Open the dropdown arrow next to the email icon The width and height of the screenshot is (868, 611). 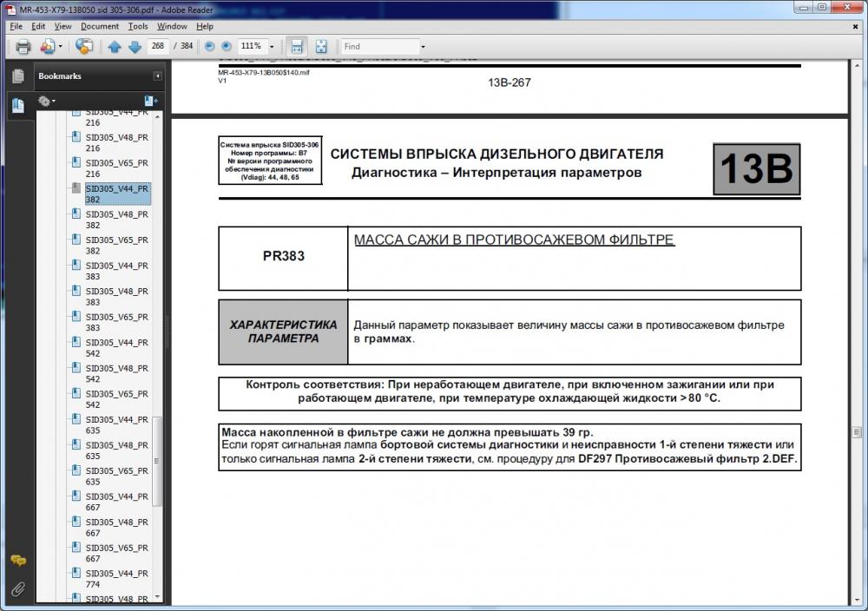tap(61, 47)
